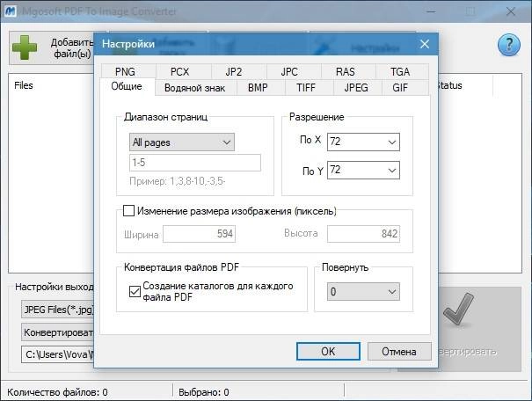
Task: Click the green plus add files icon
Action: pos(25,47)
